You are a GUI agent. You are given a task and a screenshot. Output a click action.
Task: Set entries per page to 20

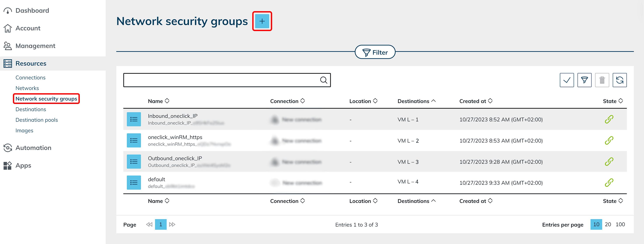click(x=608, y=225)
